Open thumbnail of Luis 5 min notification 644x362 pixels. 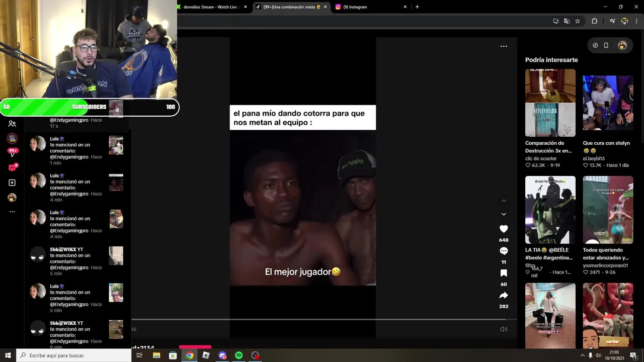(x=116, y=293)
